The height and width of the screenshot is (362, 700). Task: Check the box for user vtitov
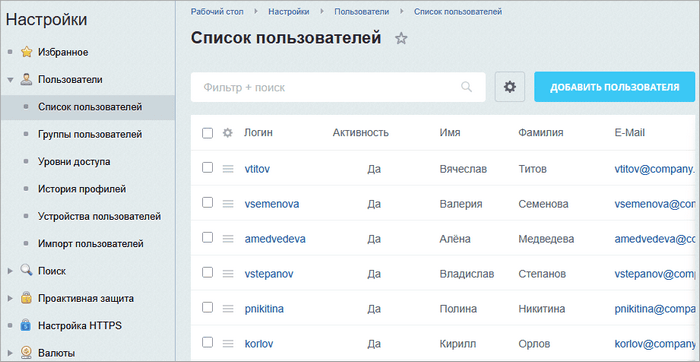pos(207,168)
